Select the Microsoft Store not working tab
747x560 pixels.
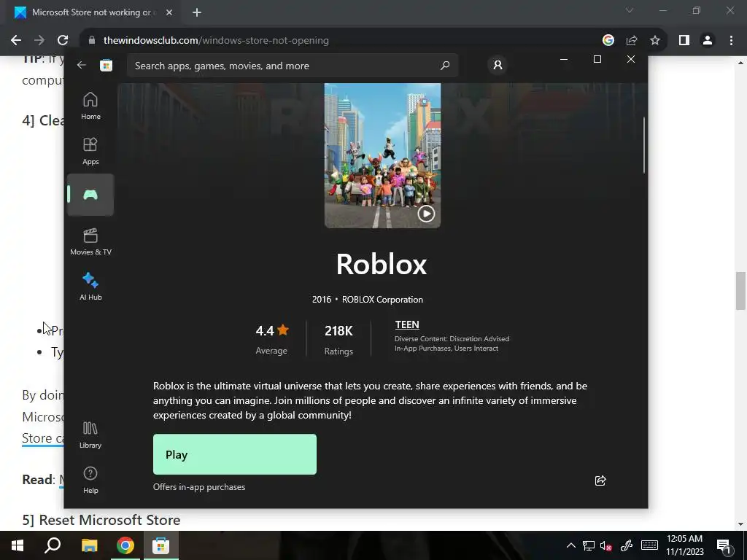pyautogui.click(x=94, y=12)
